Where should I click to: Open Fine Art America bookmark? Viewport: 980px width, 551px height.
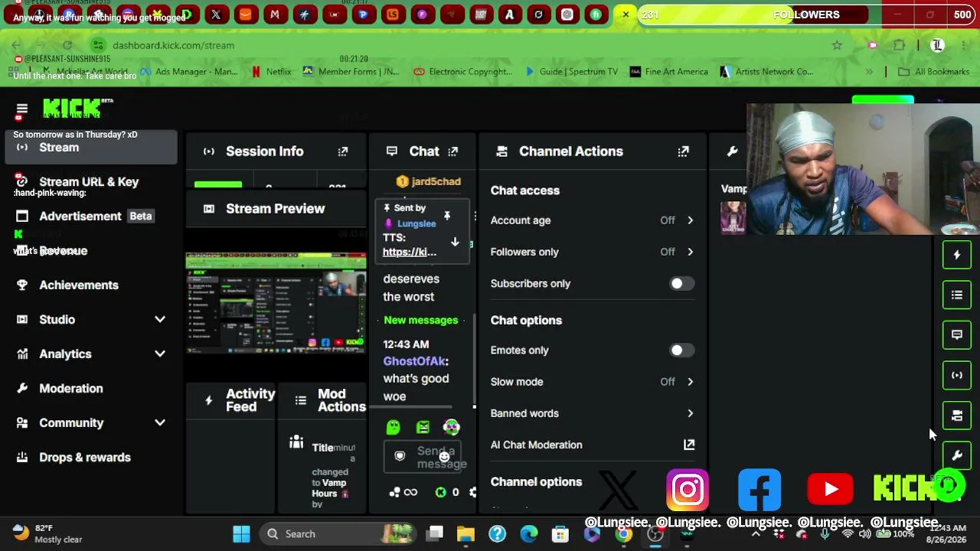point(668,72)
